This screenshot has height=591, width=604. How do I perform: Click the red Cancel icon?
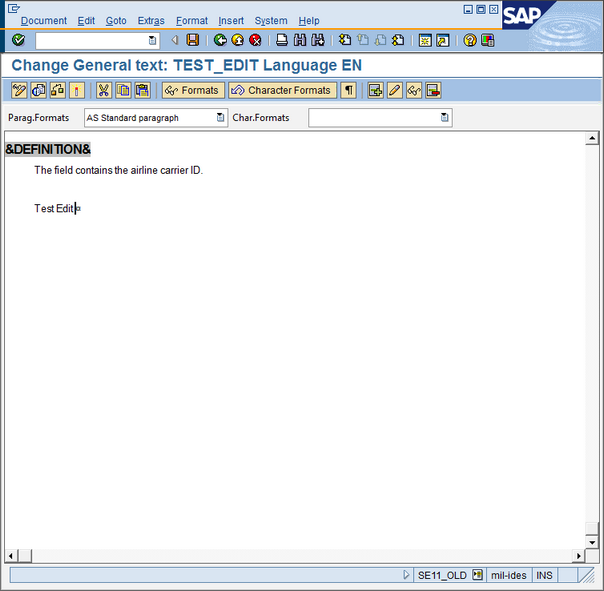255,40
